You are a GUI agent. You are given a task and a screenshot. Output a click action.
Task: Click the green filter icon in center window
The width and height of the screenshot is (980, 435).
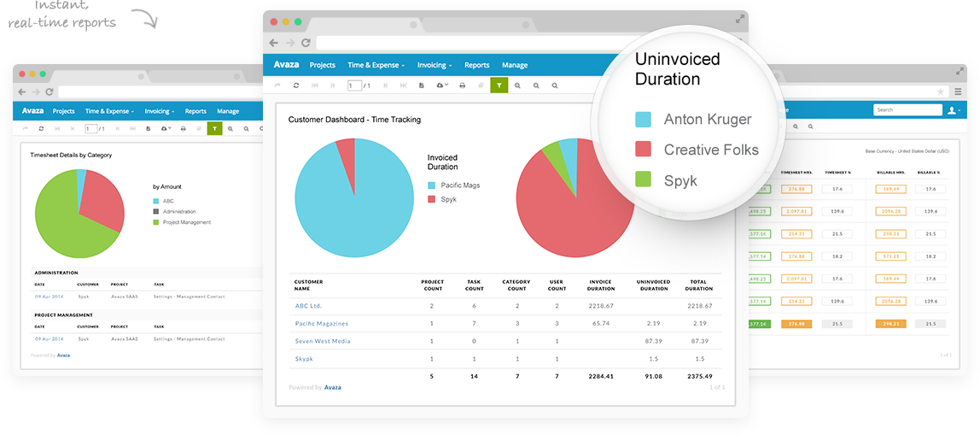point(499,85)
